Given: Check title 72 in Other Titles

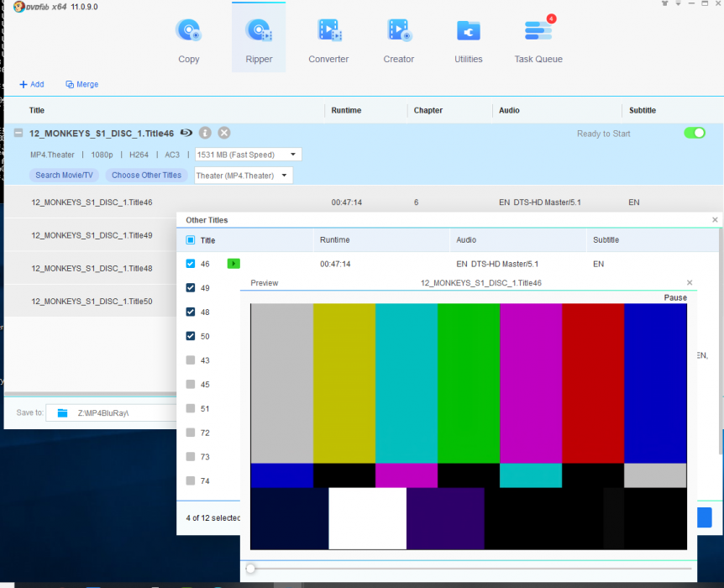Looking at the screenshot, I should coord(191,433).
